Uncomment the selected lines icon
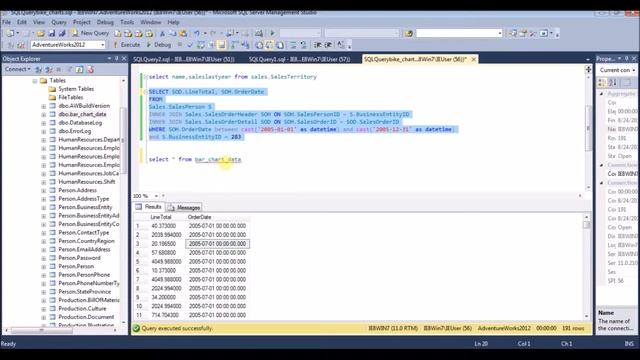This screenshot has height=360, width=640. click(304, 44)
